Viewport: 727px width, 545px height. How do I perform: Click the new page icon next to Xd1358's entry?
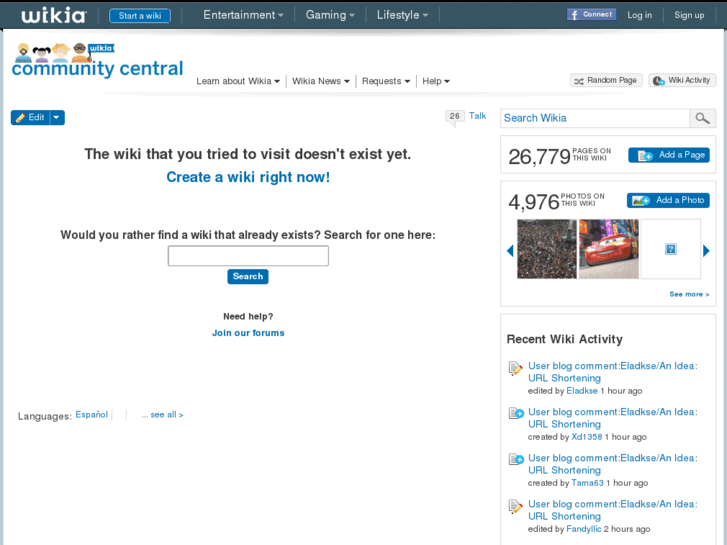pyautogui.click(x=516, y=413)
